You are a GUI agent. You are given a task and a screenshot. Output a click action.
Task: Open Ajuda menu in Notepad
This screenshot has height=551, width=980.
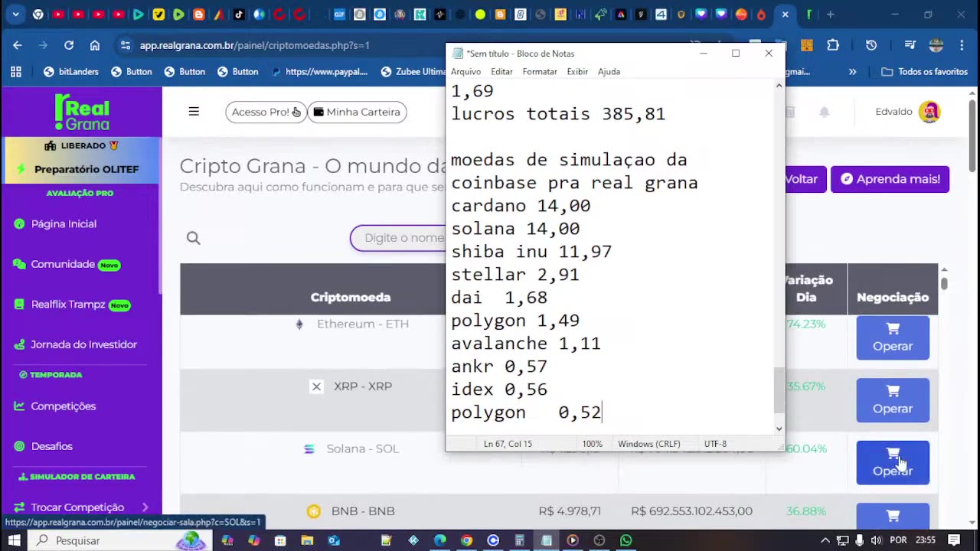(x=609, y=71)
